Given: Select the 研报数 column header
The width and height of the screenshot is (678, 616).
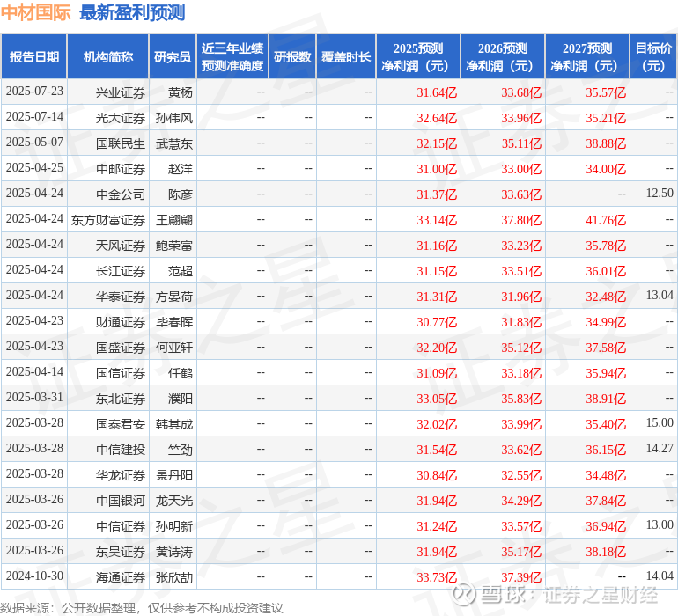Looking at the screenshot, I should coord(292,56).
